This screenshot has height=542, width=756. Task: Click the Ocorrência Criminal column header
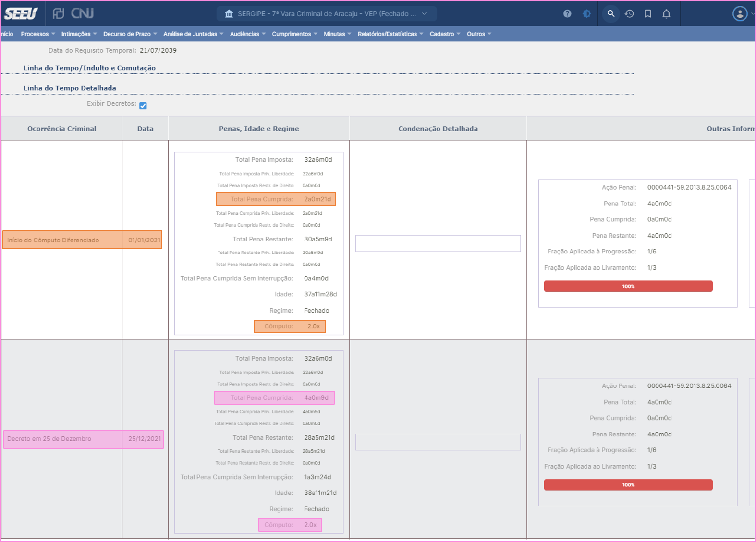coord(61,129)
